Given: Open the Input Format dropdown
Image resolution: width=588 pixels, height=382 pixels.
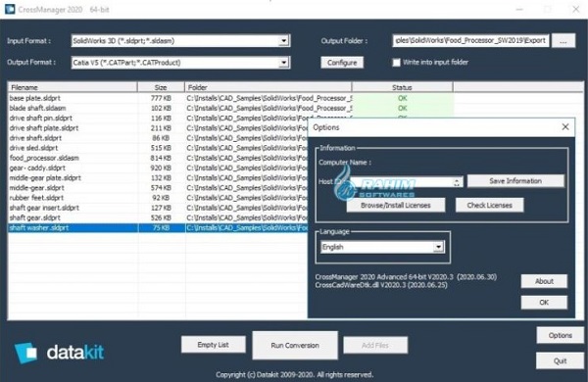Looking at the screenshot, I should [284, 40].
